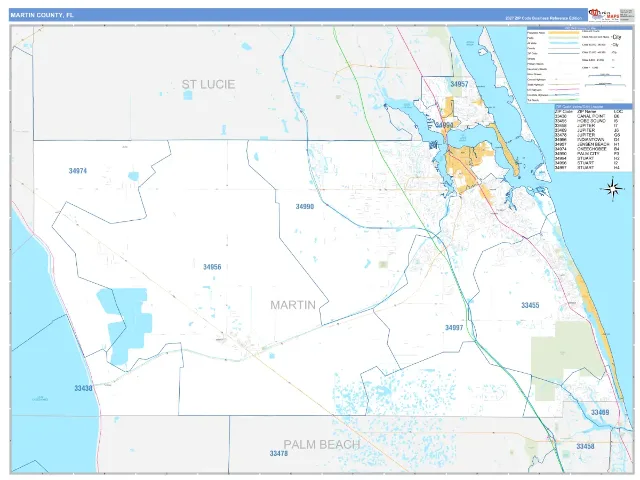640x480 pixels.
Task: Click ZIP code label 33458 on map
Action: click(x=585, y=447)
